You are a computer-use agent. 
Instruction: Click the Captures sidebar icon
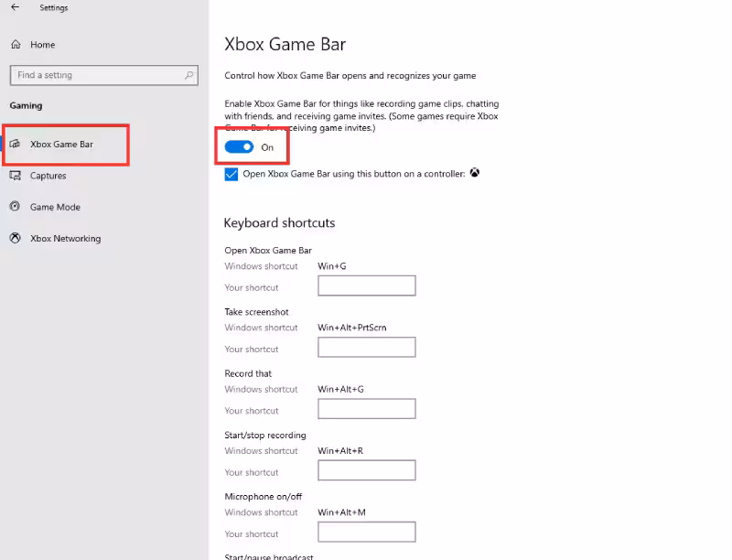tap(16, 176)
